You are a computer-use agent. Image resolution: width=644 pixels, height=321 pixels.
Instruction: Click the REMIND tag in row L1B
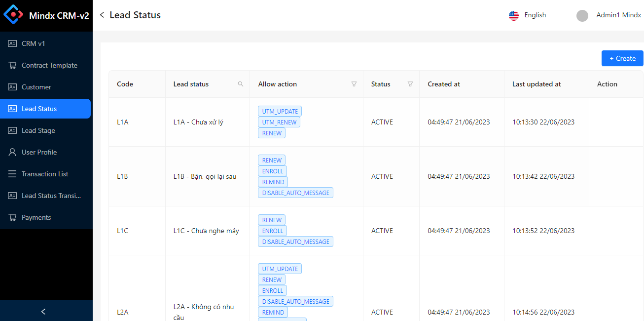(273, 182)
